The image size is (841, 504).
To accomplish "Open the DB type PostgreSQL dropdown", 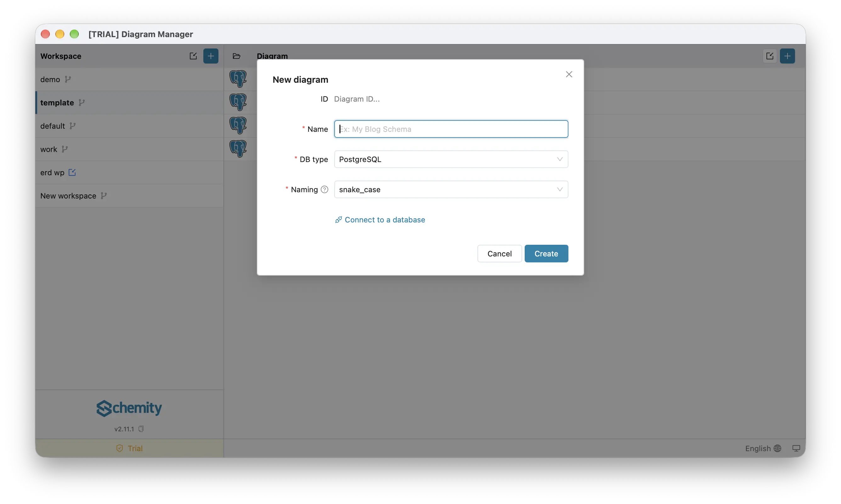I will 451,159.
